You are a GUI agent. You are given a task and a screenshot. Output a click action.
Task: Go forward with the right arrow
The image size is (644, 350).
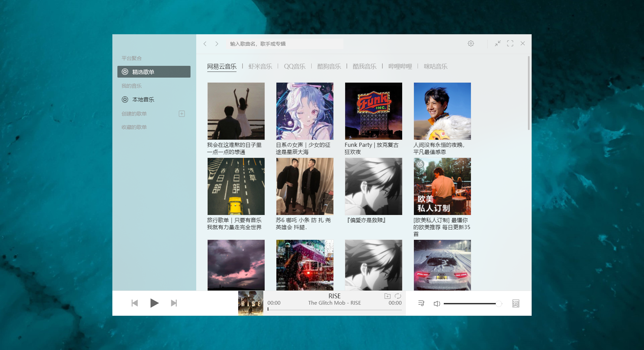pos(217,44)
